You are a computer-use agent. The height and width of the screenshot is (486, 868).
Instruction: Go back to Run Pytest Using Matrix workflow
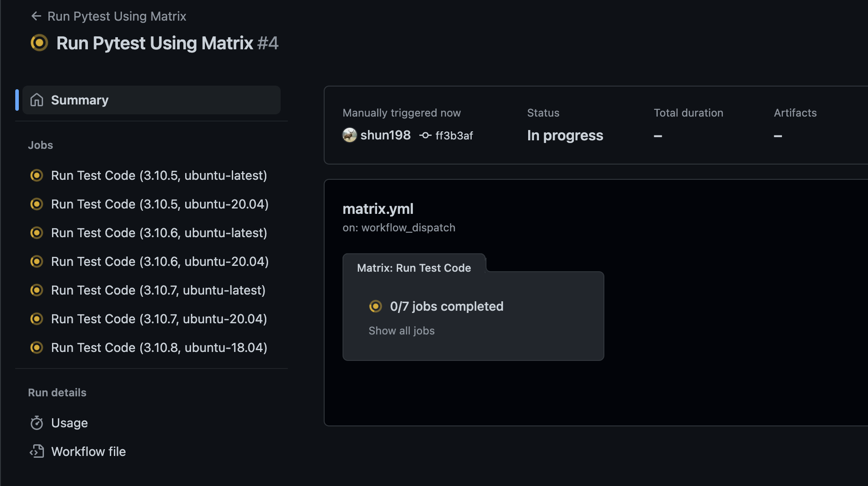pyautogui.click(x=117, y=17)
